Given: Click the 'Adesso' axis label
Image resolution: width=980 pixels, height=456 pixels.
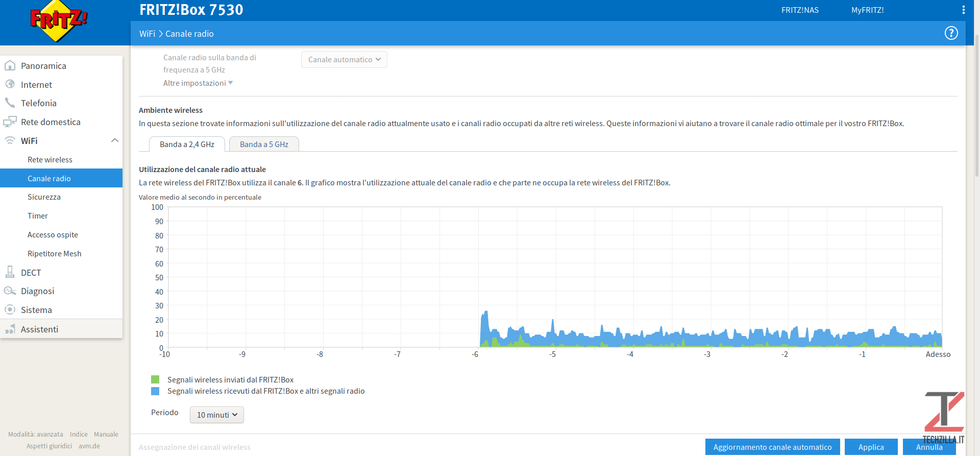Looking at the screenshot, I should 938,354.
